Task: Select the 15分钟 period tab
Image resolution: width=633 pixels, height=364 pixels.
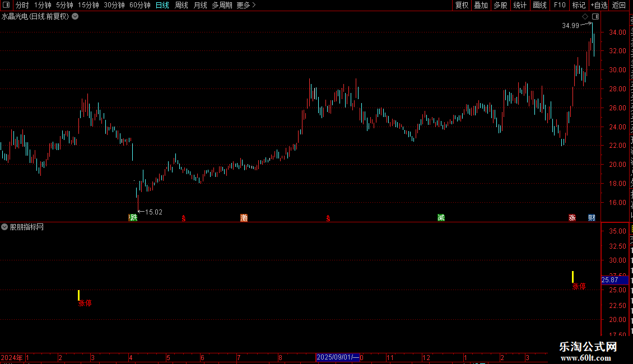Action: [x=88, y=5]
